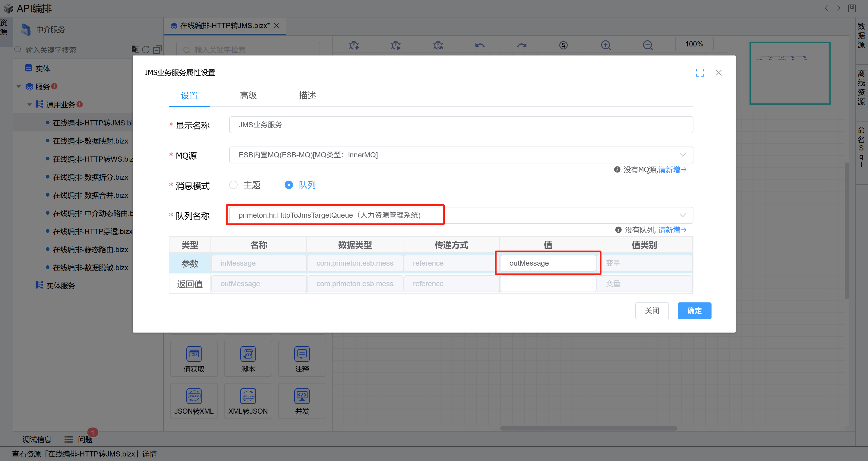The width and height of the screenshot is (868, 461).
Task: Expand the dialog to fullscreen
Action: click(x=700, y=73)
